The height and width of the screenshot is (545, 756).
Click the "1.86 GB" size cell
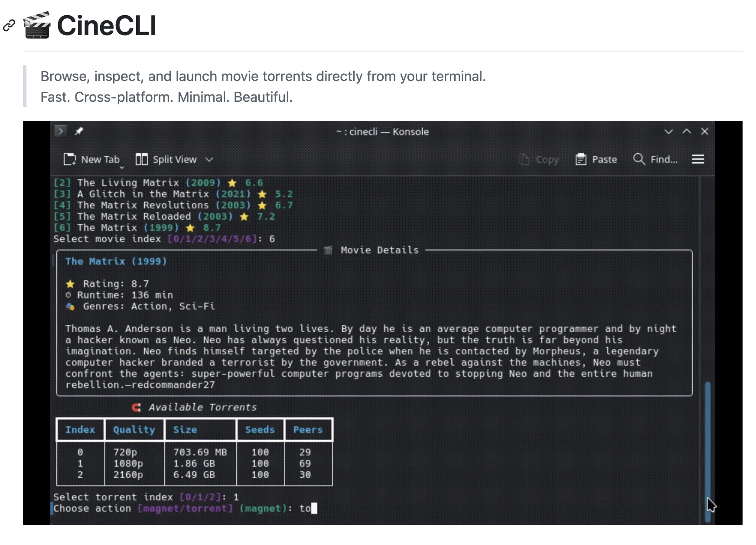(x=194, y=464)
